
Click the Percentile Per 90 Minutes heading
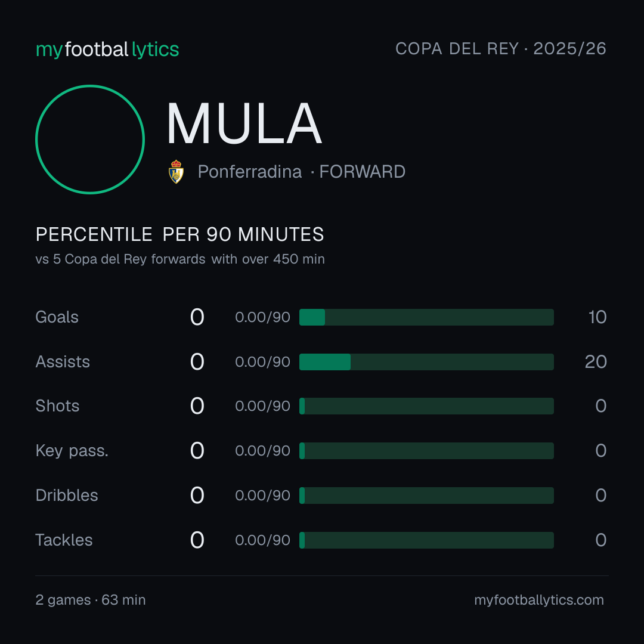point(180,234)
